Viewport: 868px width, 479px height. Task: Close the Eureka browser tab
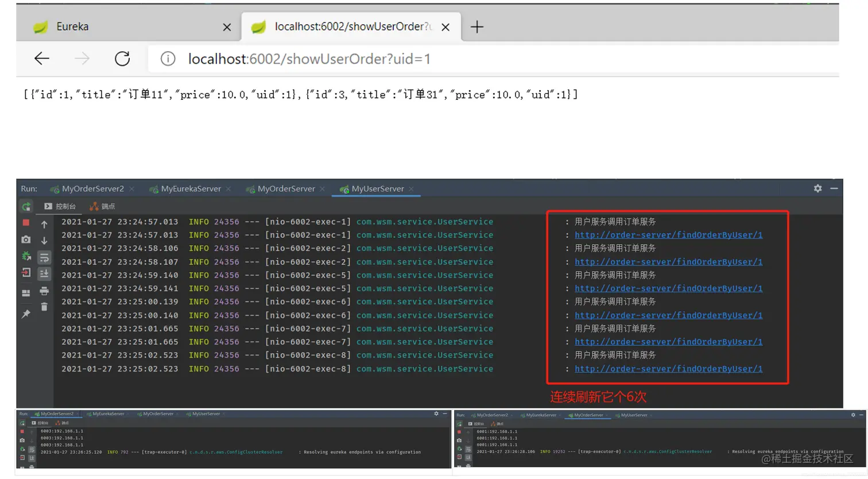click(x=227, y=27)
